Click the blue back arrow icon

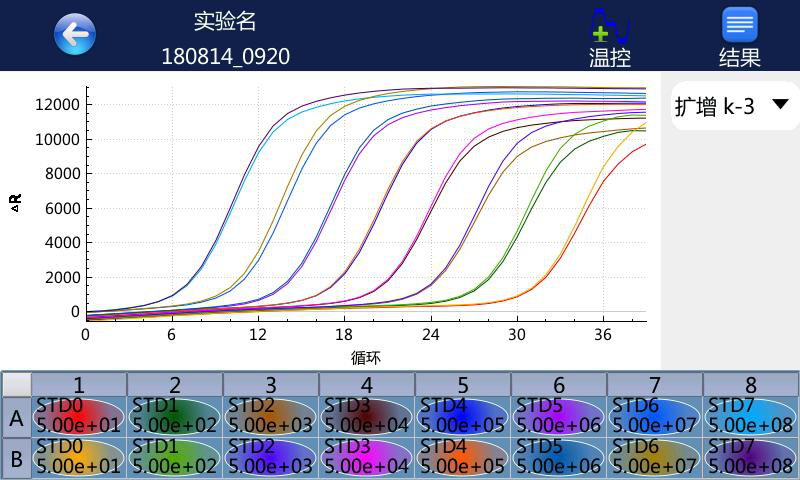75,35
